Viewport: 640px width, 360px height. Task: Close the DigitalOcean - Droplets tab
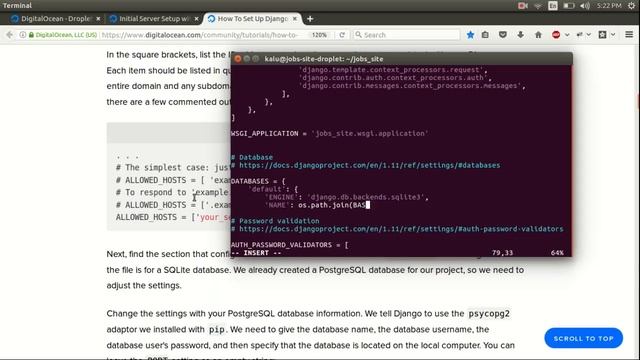(98, 19)
